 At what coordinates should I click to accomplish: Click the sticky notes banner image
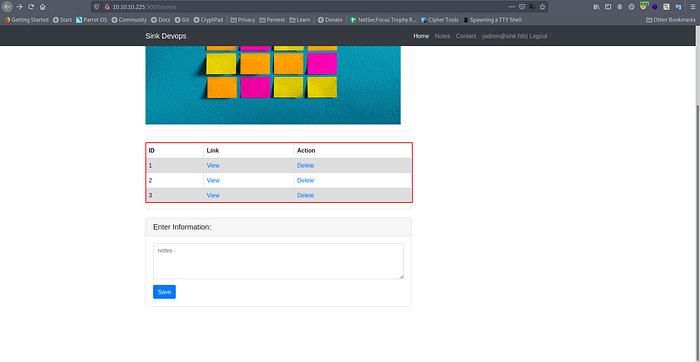pyautogui.click(x=273, y=85)
